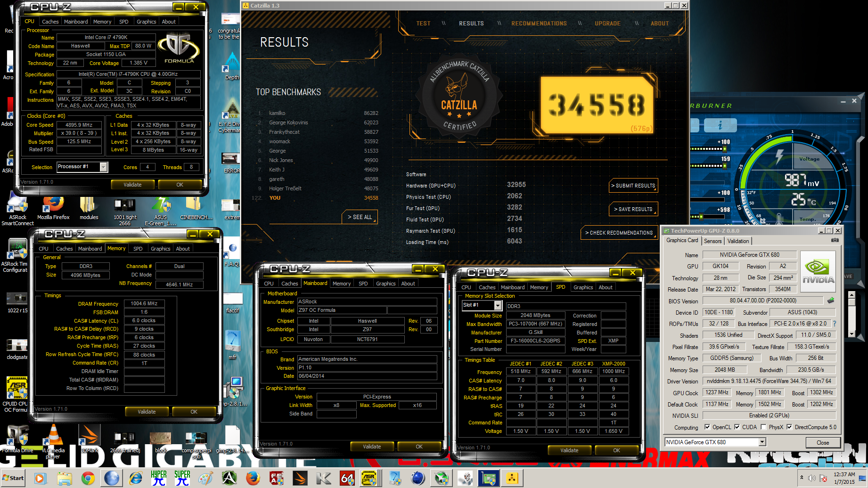Click YOU rank 122 entry in list
This screenshot has width=868, height=488.
click(315, 198)
